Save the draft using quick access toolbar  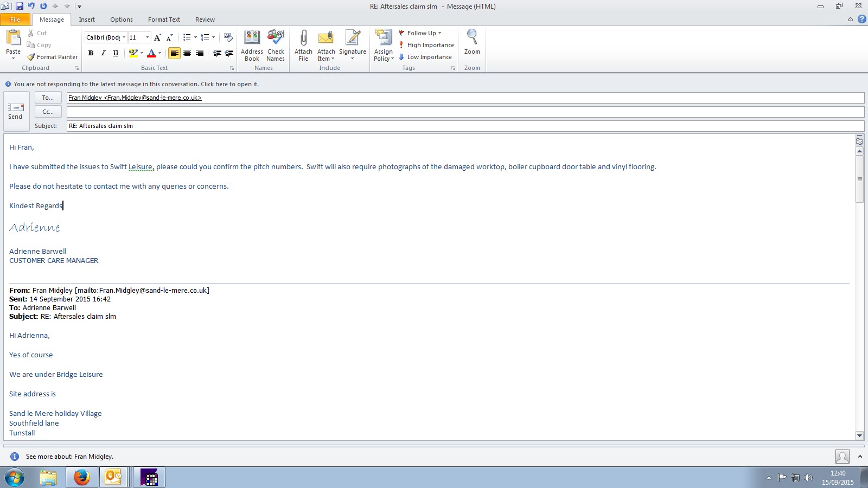click(x=20, y=6)
